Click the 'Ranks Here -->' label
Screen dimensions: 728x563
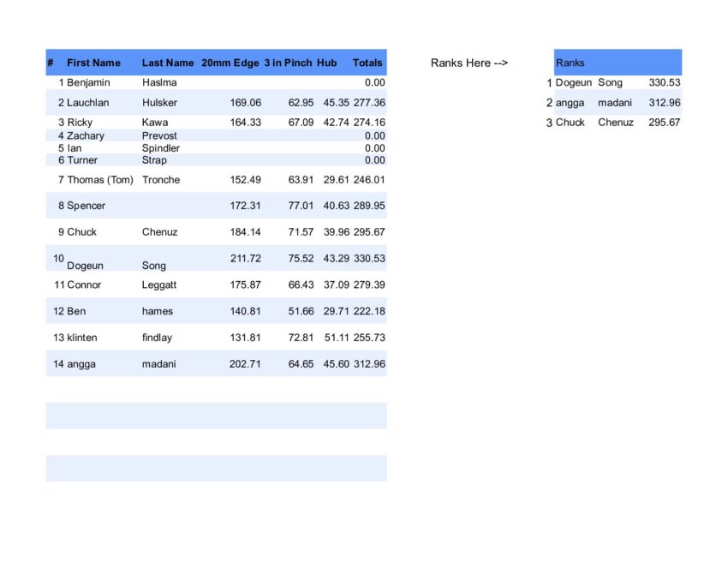469,63
